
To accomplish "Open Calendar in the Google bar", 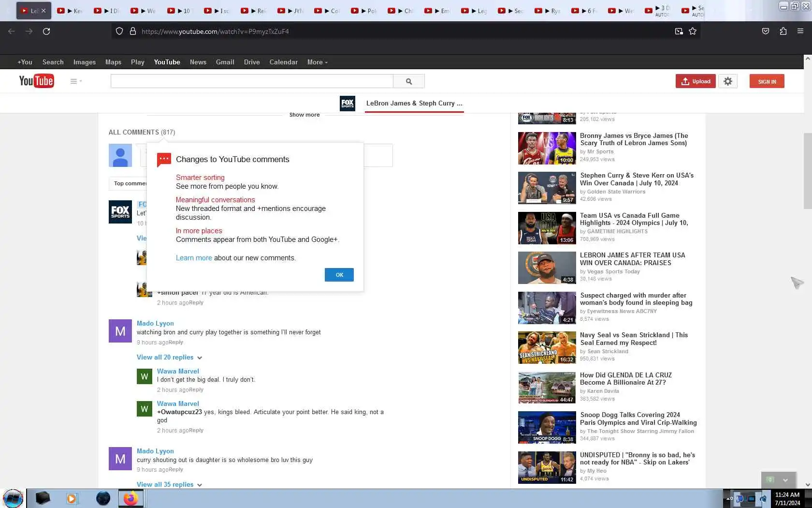I will (283, 62).
